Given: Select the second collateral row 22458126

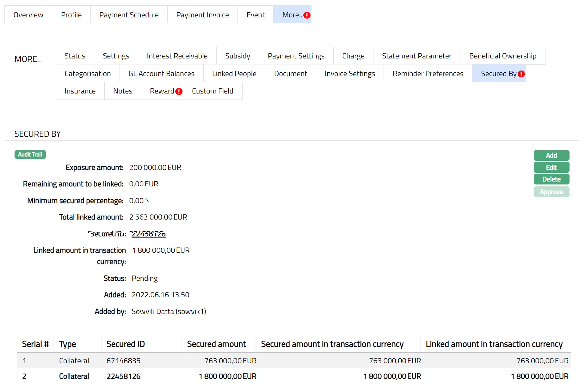Looking at the screenshot, I should (x=123, y=376).
